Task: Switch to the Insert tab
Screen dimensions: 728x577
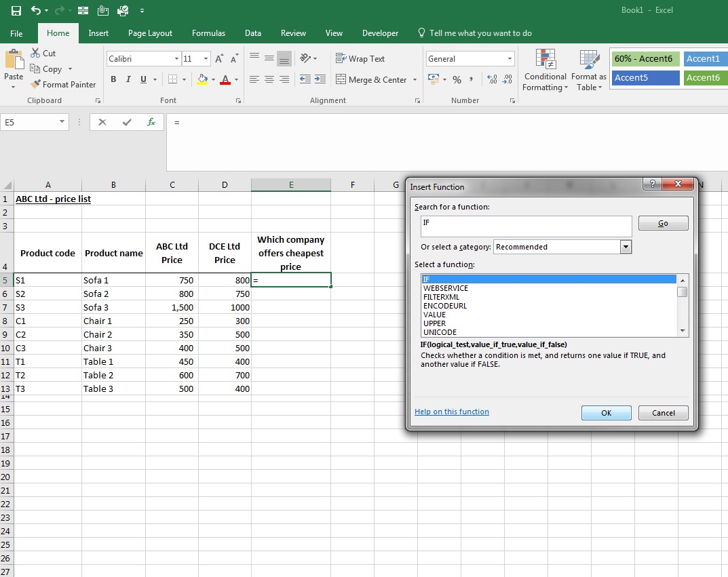Action: coord(98,33)
